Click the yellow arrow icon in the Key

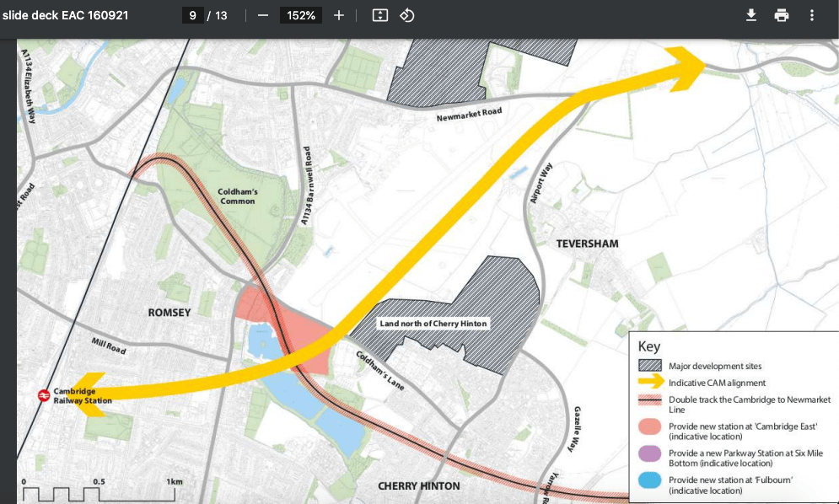click(x=650, y=383)
